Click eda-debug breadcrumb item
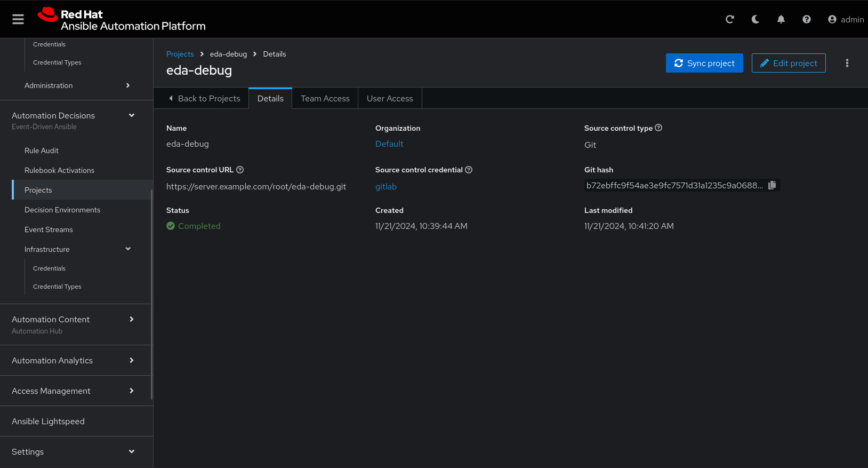This screenshot has height=468, width=868. pos(228,54)
